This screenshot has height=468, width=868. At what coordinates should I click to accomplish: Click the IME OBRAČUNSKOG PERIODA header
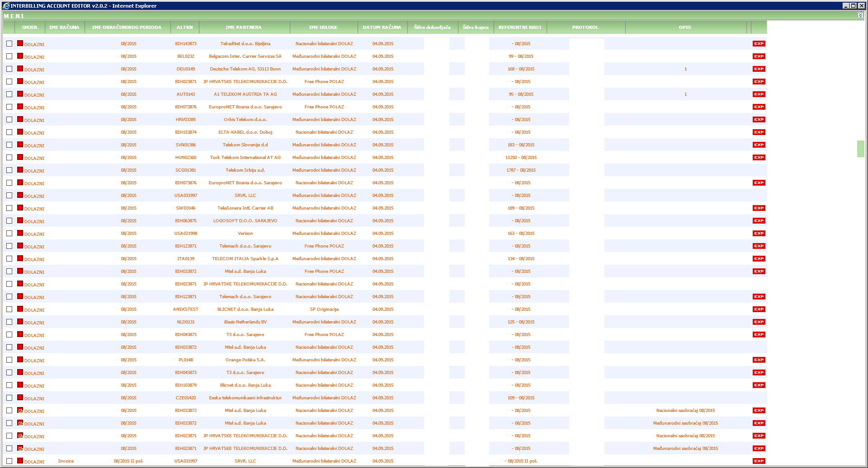click(x=127, y=27)
